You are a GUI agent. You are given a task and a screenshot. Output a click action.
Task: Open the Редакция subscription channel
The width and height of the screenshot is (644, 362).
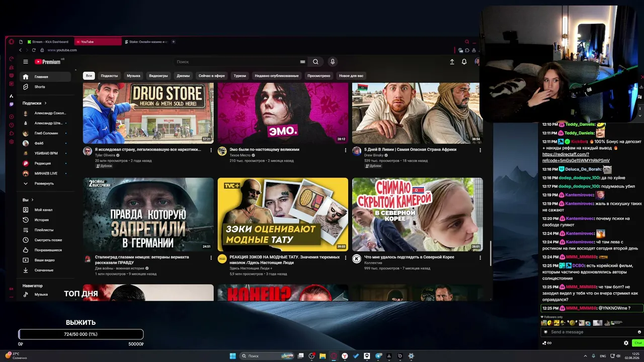click(45, 163)
